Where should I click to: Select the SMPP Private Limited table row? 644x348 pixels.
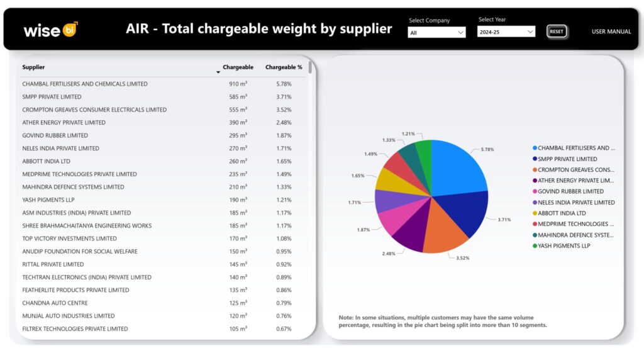(x=52, y=97)
